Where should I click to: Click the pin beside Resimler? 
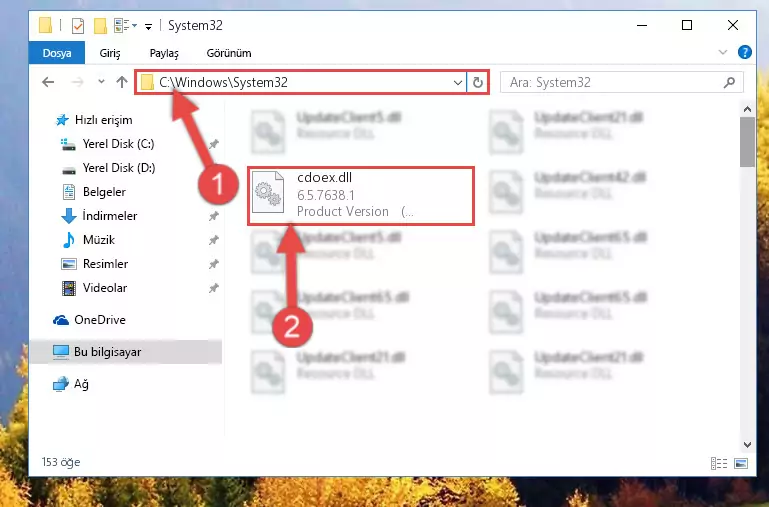pos(214,264)
